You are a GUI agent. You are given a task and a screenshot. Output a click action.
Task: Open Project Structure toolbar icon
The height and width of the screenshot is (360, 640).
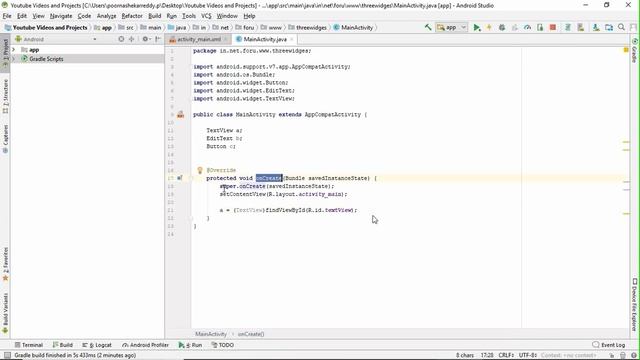click(609, 27)
